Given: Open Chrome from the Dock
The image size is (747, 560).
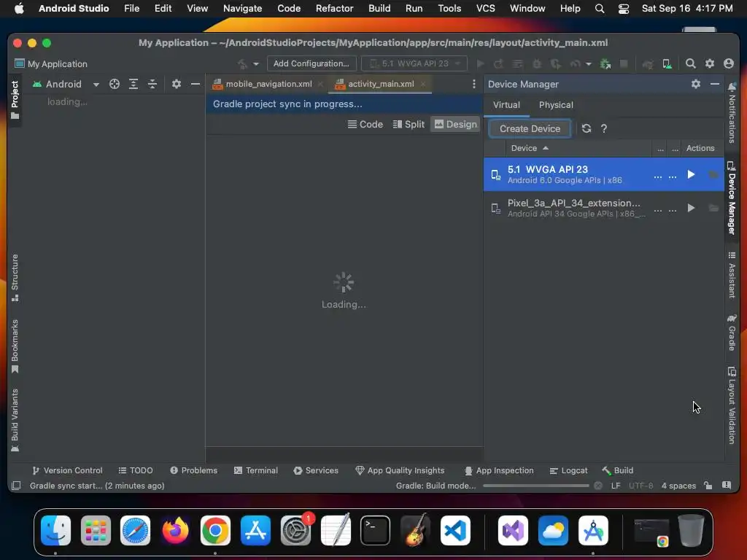Looking at the screenshot, I should point(215,531).
